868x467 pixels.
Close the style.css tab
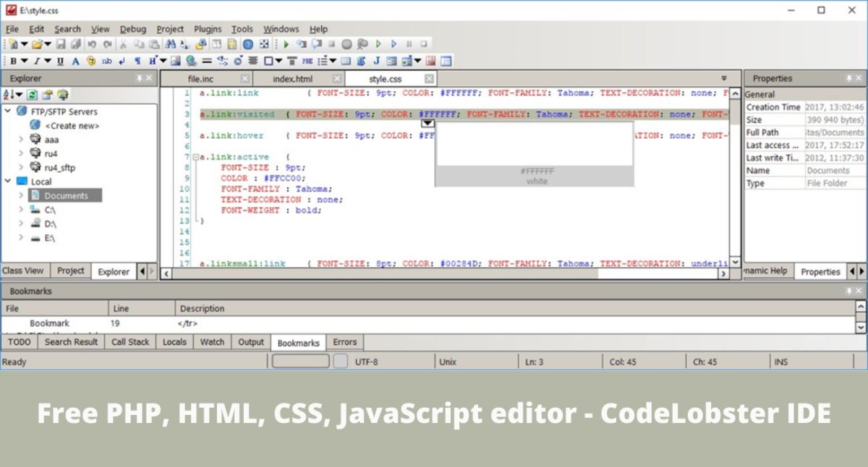click(430, 79)
